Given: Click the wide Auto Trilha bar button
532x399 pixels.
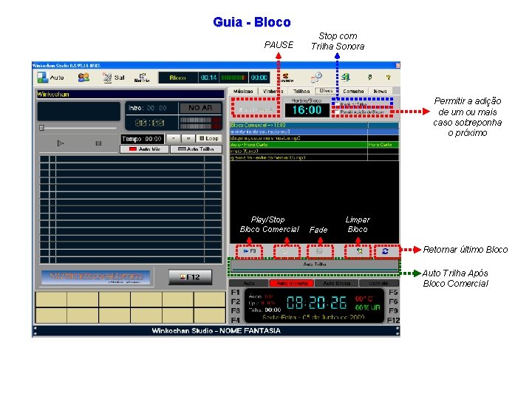Looking at the screenshot, I should click(x=315, y=265).
